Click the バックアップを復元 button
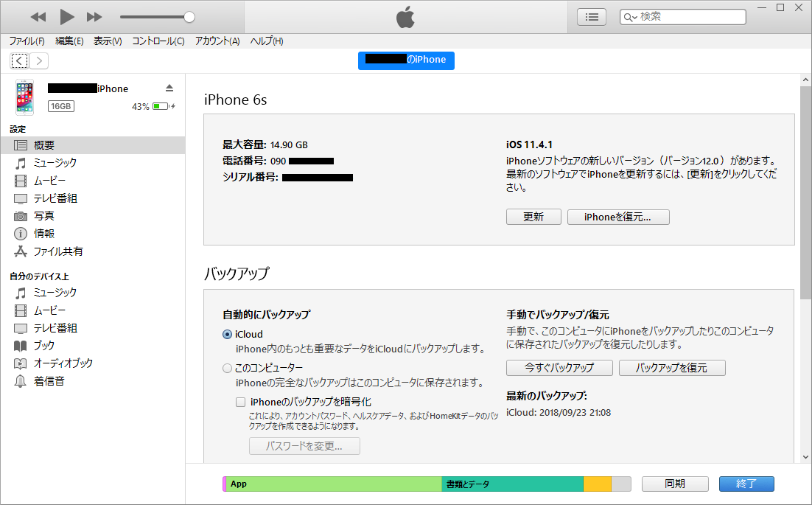This screenshot has height=505, width=812. [x=672, y=368]
